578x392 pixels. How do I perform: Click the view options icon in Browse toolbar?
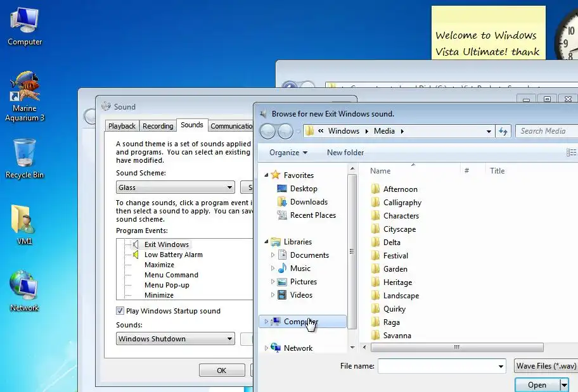572,153
